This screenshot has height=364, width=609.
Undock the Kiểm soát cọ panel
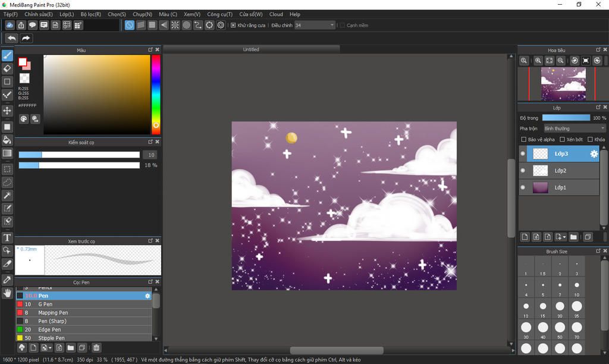(x=150, y=142)
